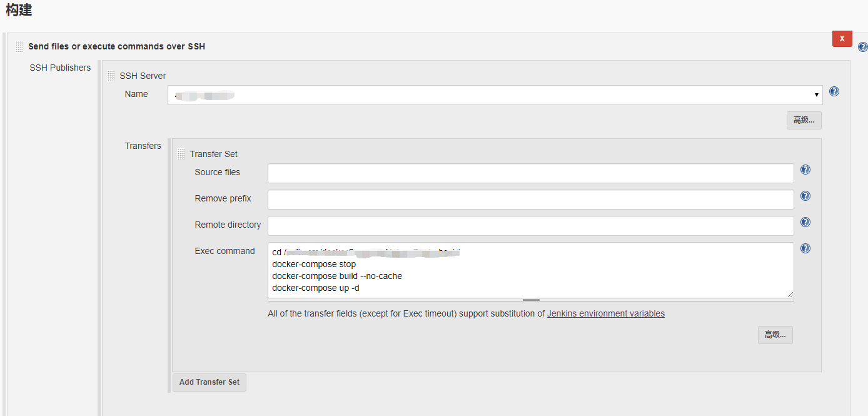Click help icon beside SSH Server Name
Image resolution: width=868 pixels, height=416 pixels.
click(834, 91)
